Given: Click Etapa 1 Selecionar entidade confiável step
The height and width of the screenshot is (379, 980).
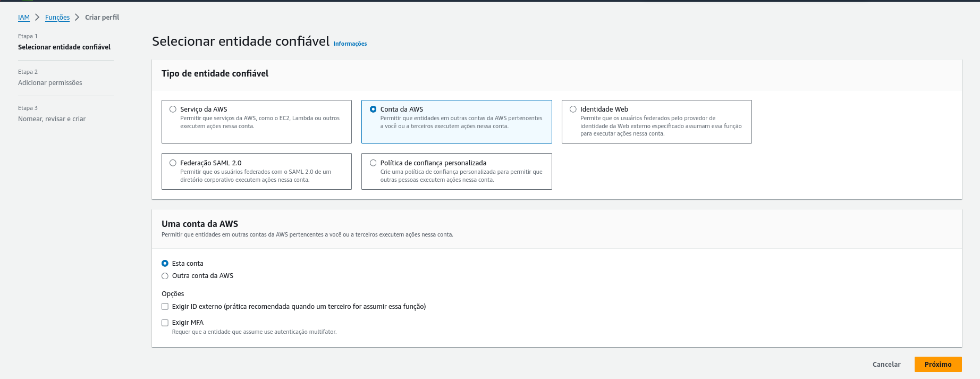Looking at the screenshot, I should click(x=64, y=47).
